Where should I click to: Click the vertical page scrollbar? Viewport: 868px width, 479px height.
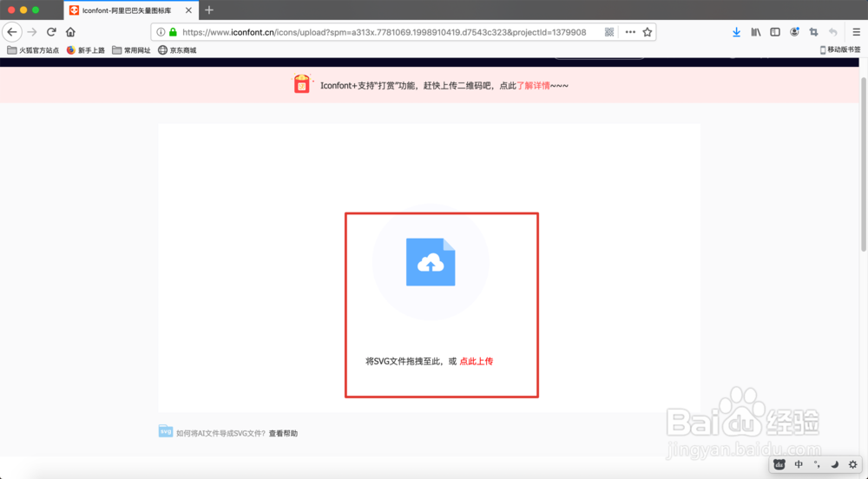[863, 164]
